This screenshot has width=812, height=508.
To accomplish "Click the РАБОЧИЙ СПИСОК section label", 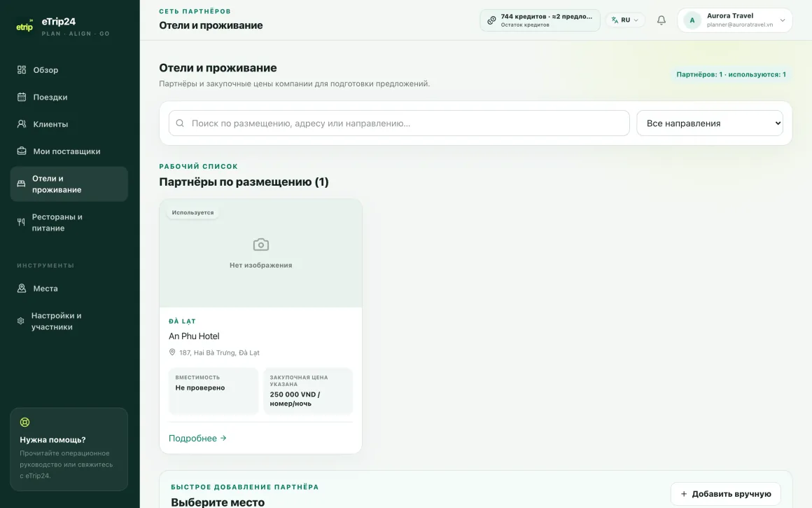I will click(198, 166).
